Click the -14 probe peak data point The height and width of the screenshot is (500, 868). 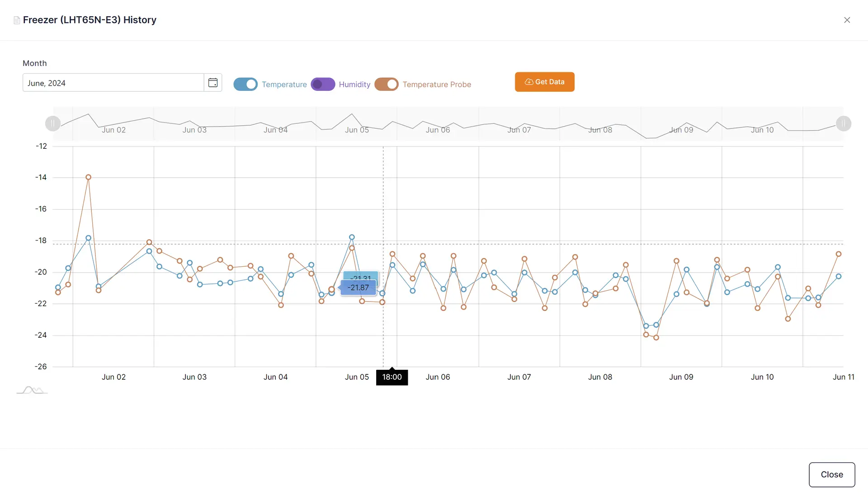tap(89, 177)
